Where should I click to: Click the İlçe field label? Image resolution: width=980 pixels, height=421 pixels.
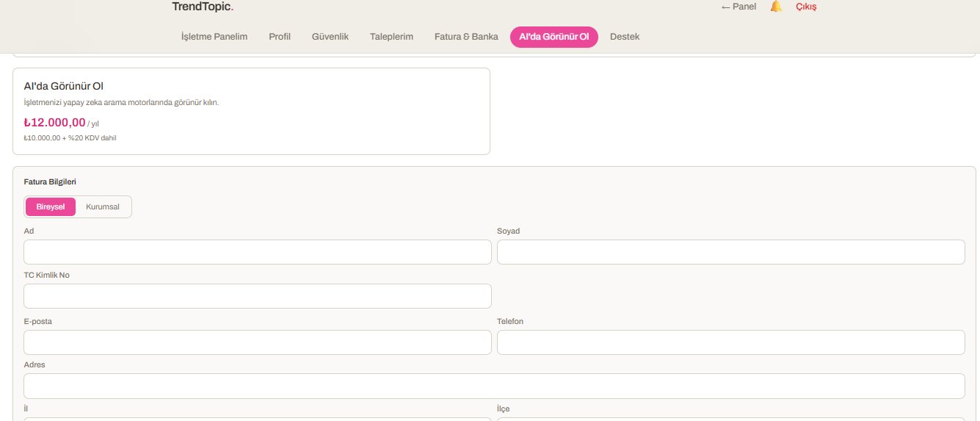pos(503,409)
